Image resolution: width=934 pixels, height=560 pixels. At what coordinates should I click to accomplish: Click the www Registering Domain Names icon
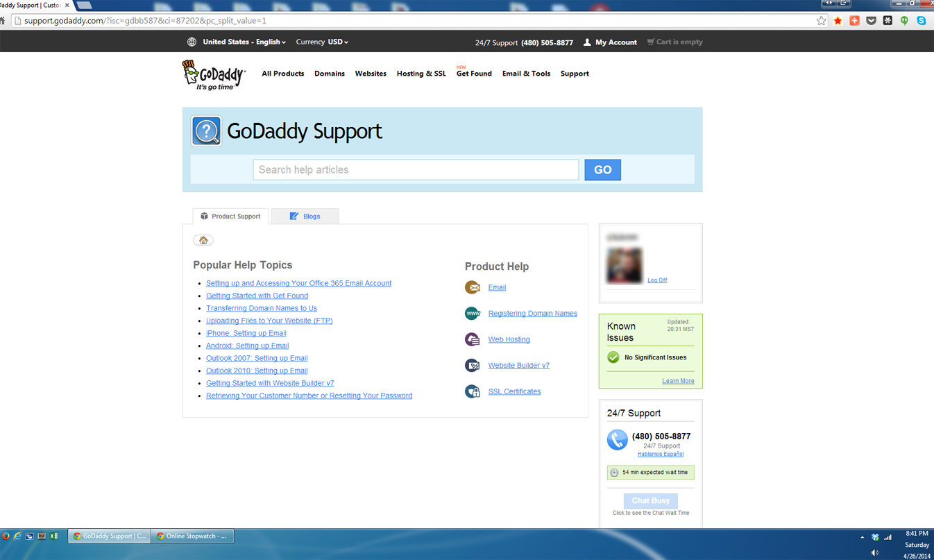click(473, 314)
